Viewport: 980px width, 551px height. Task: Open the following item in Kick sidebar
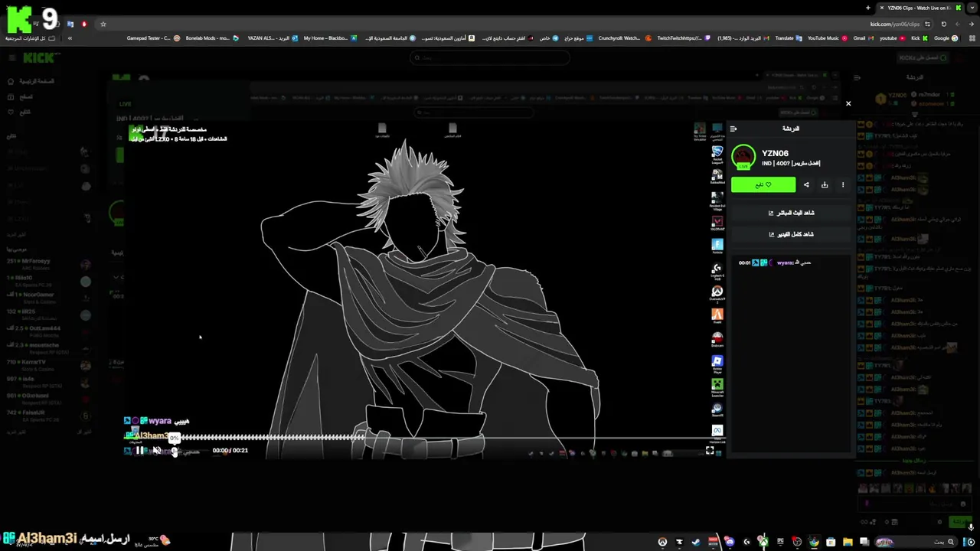(18, 112)
